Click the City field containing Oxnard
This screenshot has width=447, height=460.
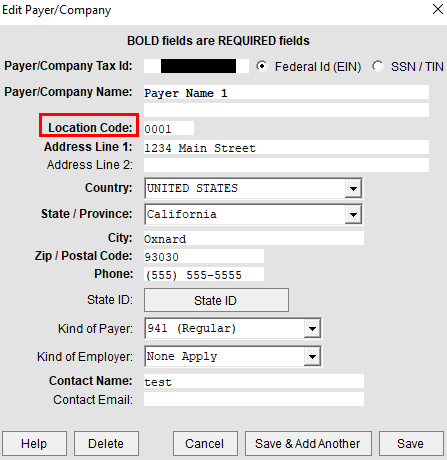[x=254, y=238]
